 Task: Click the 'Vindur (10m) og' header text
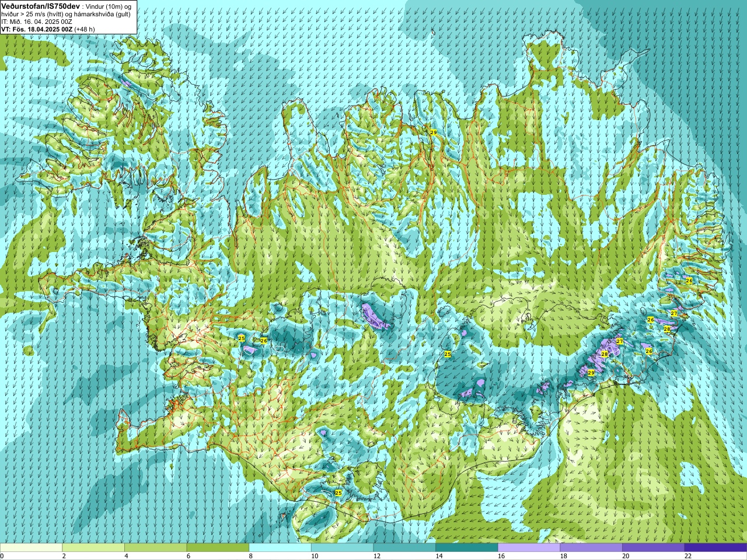pyautogui.click(x=109, y=6)
